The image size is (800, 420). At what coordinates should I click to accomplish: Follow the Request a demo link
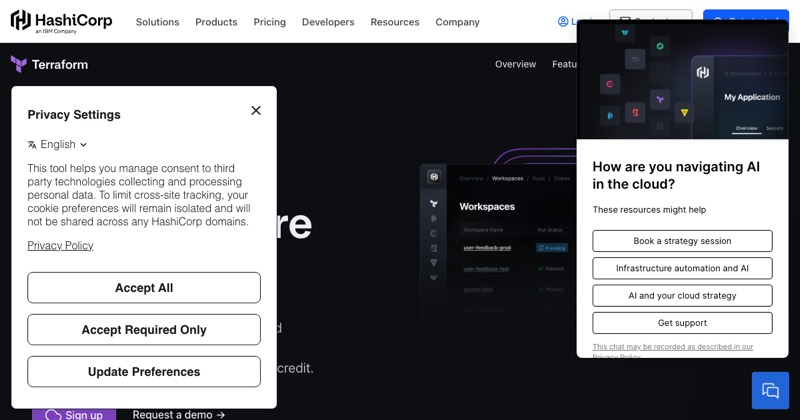179,414
